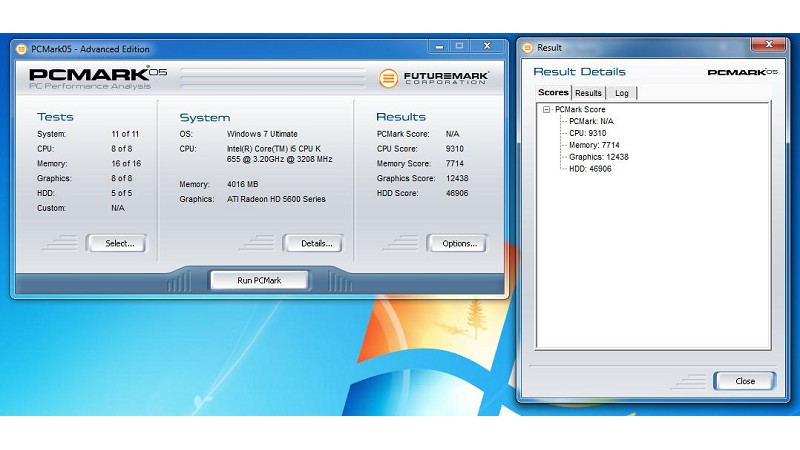Maximize the PCMark05 Advanced Edition window
Viewport: 800px width, 450px height.
pyautogui.click(x=459, y=46)
